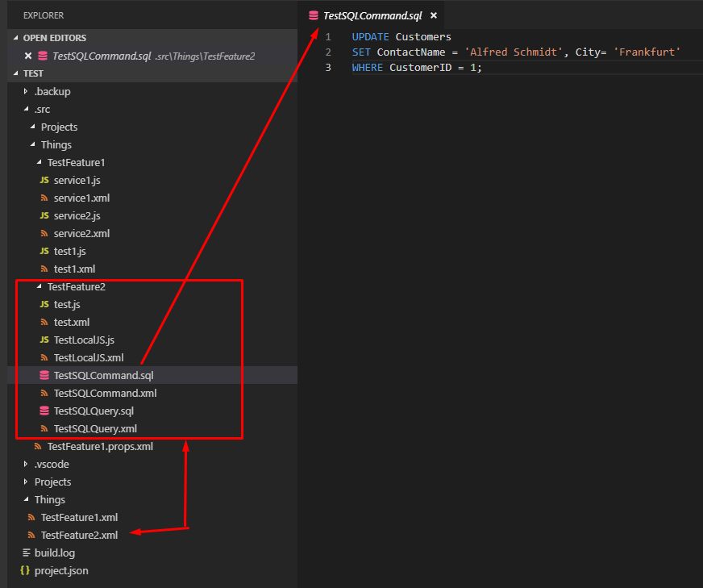Click the JS icon next to test.js

pos(45,304)
